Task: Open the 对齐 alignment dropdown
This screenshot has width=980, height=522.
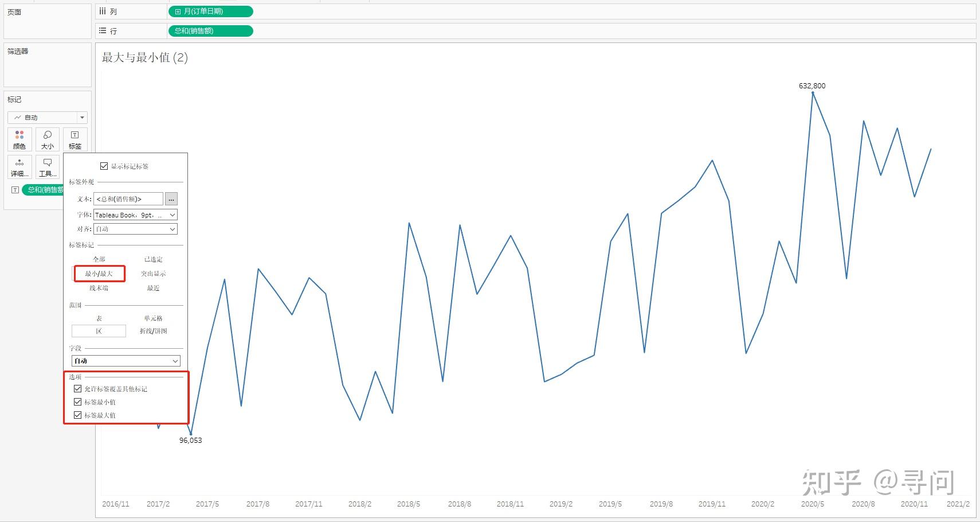Action: [x=136, y=229]
